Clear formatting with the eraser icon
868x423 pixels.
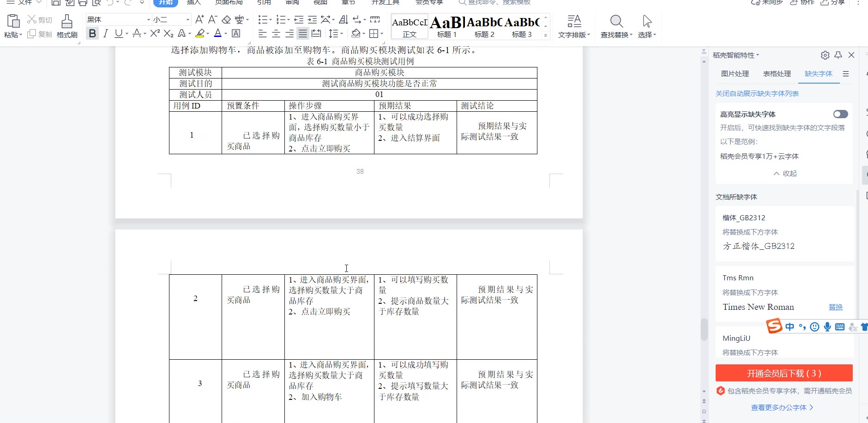click(x=226, y=19)
